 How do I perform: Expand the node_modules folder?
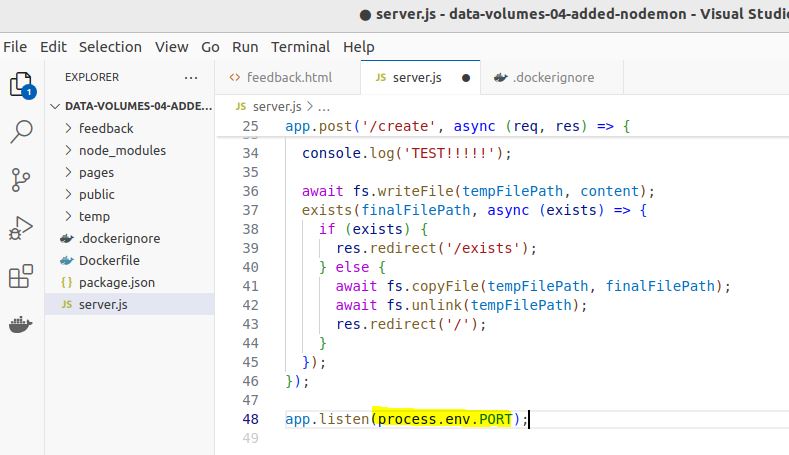pos(122,150)
